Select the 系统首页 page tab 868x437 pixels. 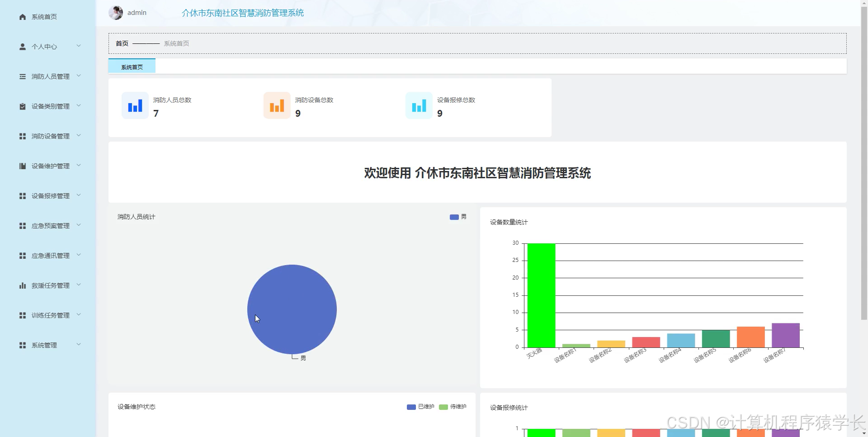coord(132,66)
